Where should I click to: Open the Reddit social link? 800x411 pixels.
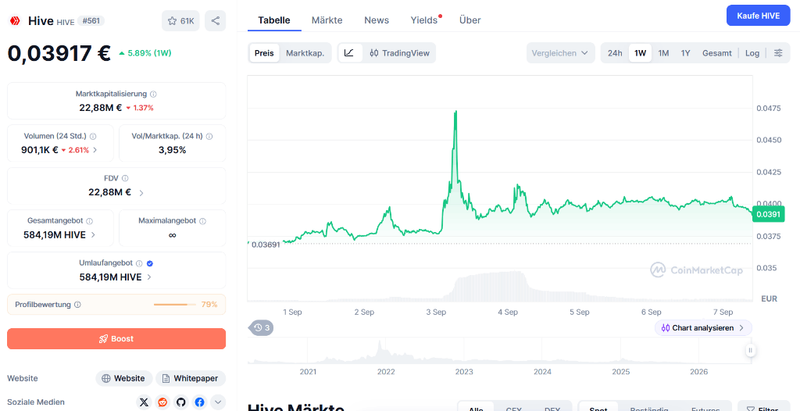[162, 402]
